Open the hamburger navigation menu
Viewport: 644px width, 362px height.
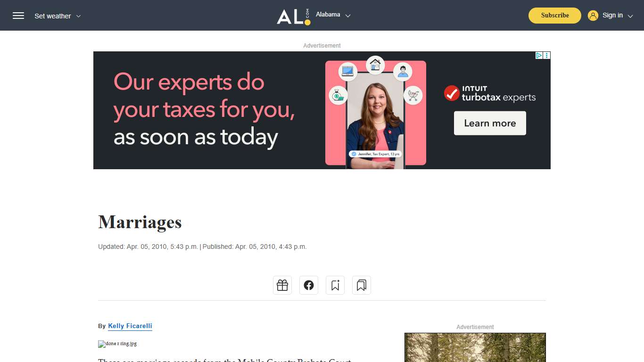(x=18, y=15)
